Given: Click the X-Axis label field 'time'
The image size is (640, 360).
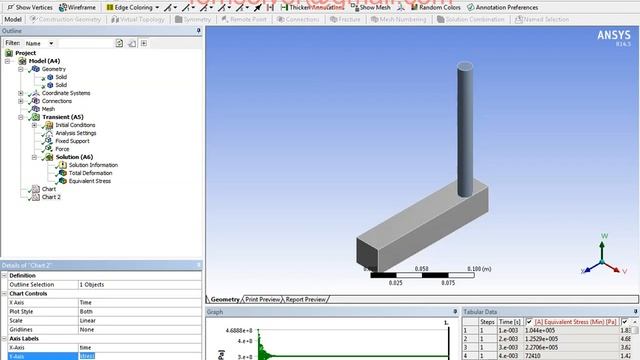Looking at the screenshot, I should (140, 347).
